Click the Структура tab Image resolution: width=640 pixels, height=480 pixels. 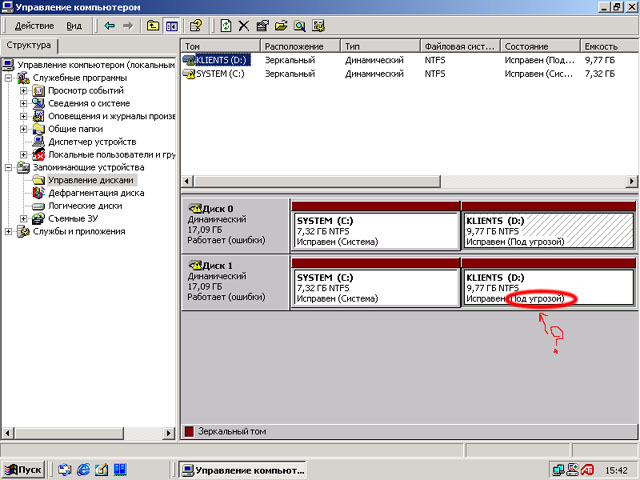30,46
